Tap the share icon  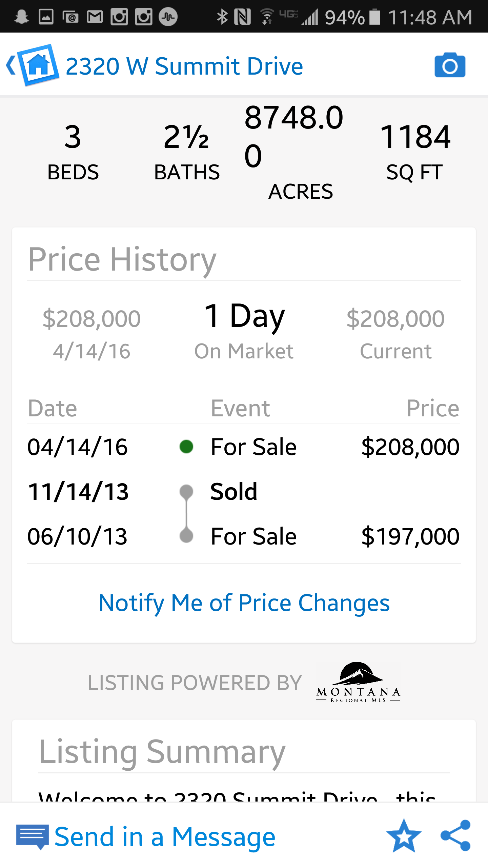456,836
